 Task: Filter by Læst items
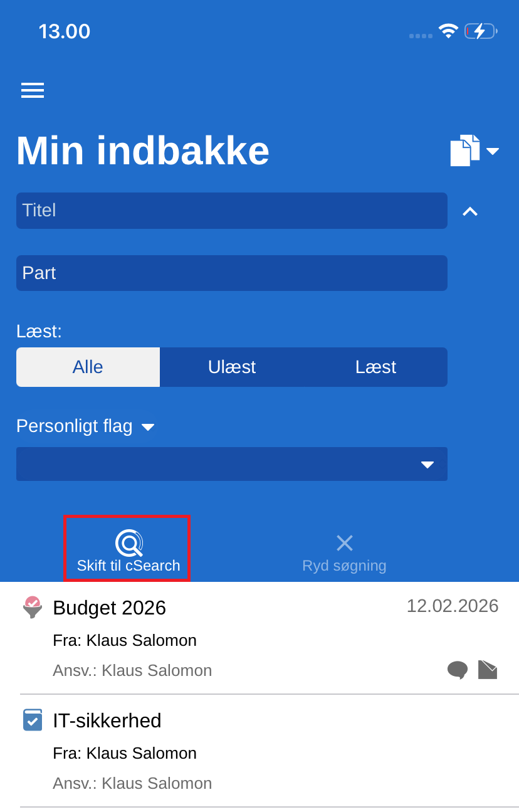[375, 367]
